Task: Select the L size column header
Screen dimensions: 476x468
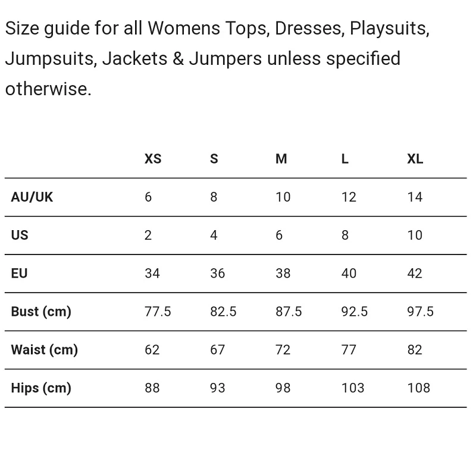Action: pos(345,159)
